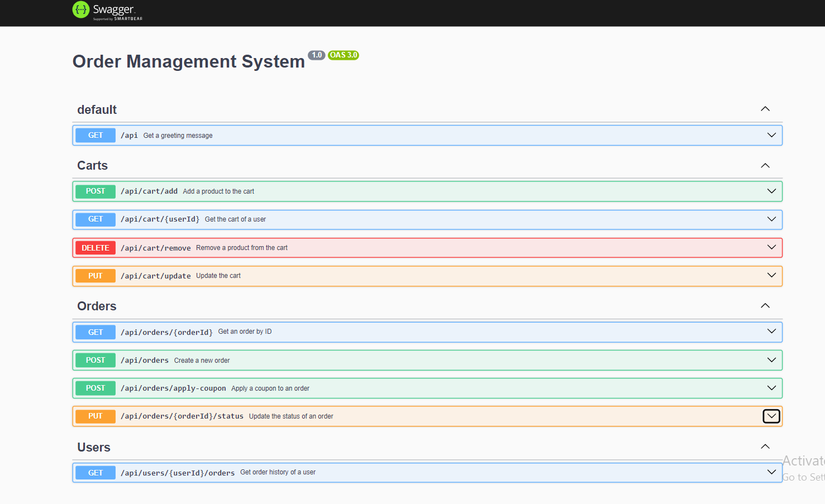The height and width of the screenshot is (504, 825).
Task: Click GET badge for /api/orders/{orderId}
Action: point(96,332)
